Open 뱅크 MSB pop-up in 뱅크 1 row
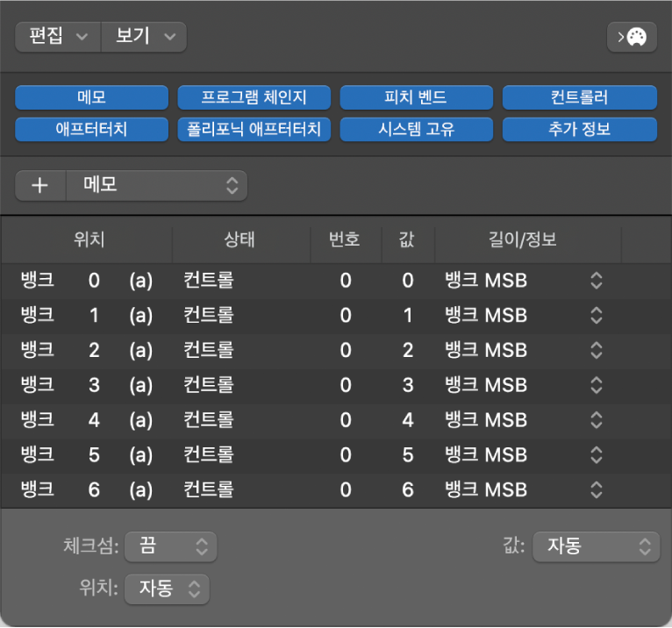This screenshot has width=672, height=628. [597, 316]
